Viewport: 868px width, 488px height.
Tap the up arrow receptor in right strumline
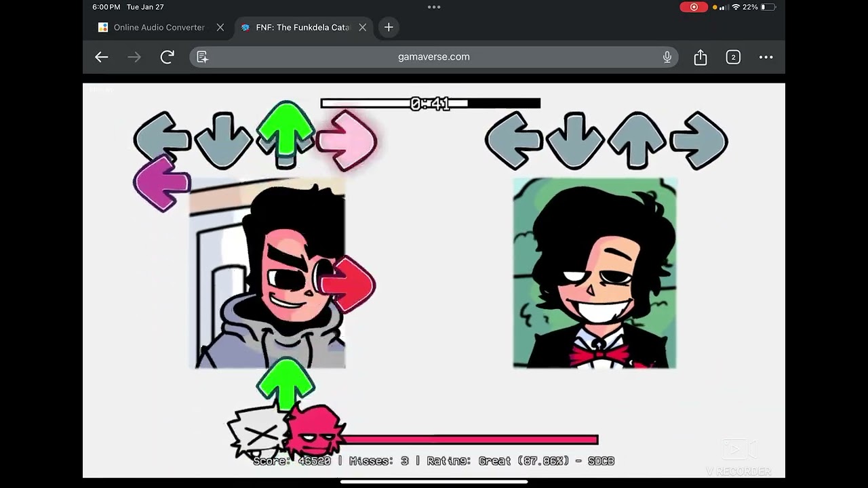tap(637, 140)
